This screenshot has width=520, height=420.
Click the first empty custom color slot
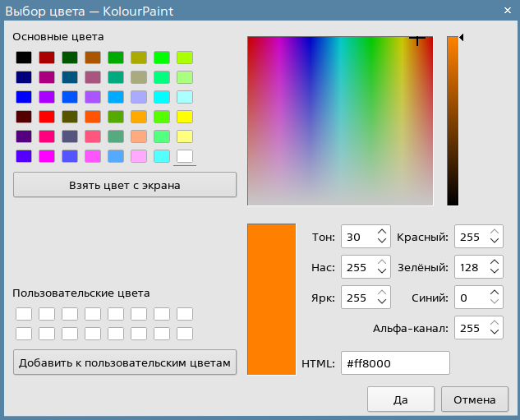24,314
